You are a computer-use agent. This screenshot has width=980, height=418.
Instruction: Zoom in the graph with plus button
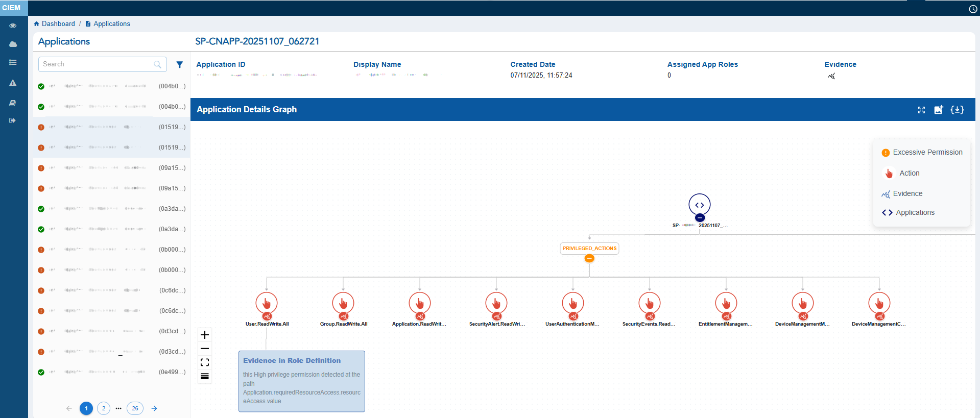205,335
